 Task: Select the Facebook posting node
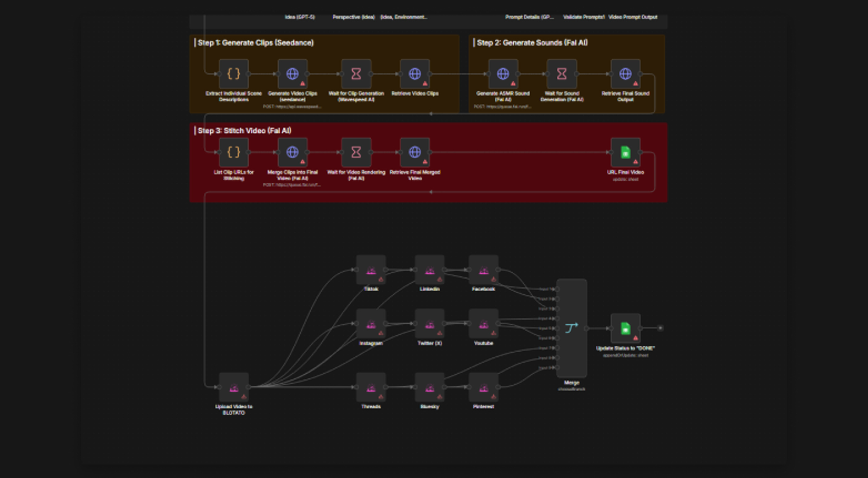click(x=484, y=270)
